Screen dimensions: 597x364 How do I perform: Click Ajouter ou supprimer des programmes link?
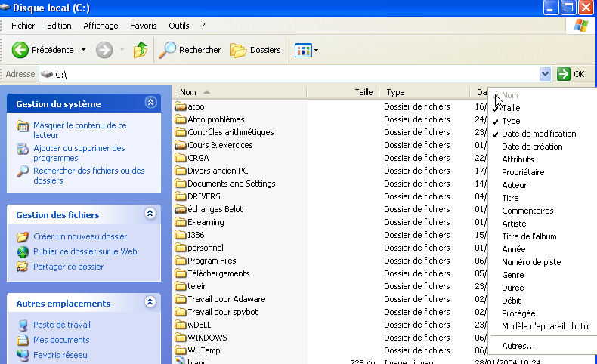pyautogui.click(x=79, y=153)
